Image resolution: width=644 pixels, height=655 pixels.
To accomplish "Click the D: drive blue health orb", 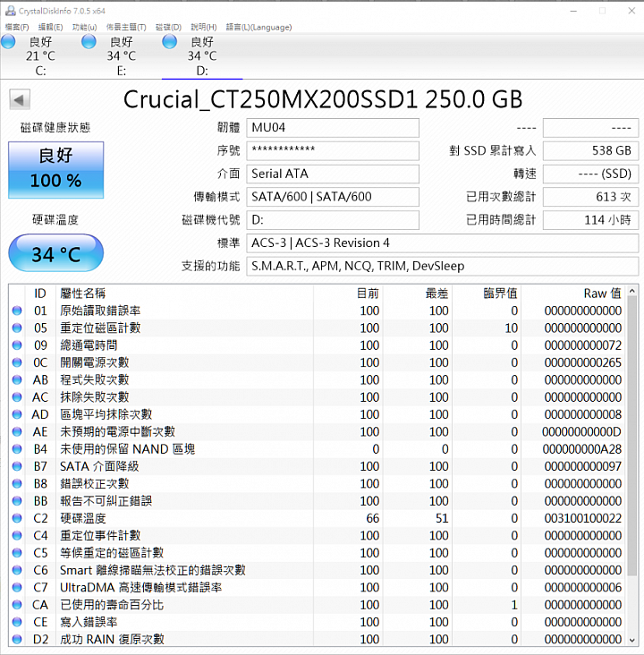I will point(170,42).
